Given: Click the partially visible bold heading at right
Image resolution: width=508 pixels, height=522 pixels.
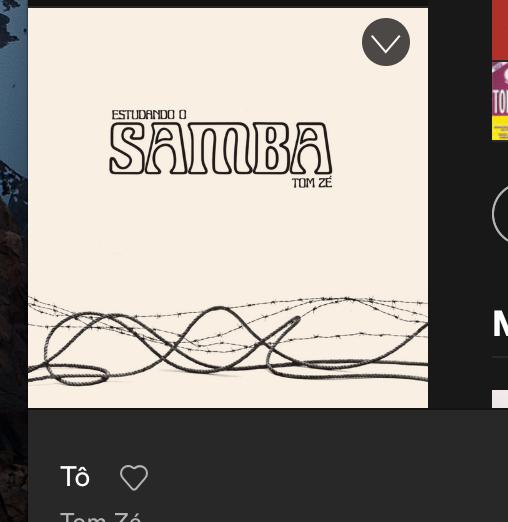Looking at the screenshot, I should tap(500, 324).
